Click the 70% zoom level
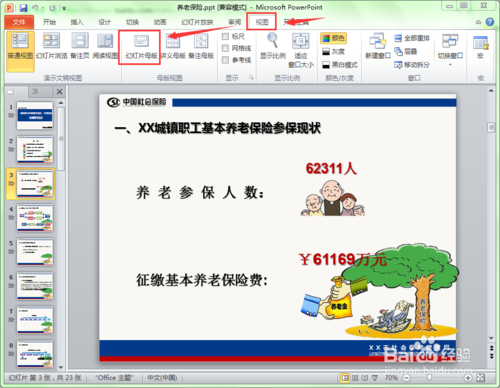500x388 pixels. pyautogui.click(x=391, y=378)
